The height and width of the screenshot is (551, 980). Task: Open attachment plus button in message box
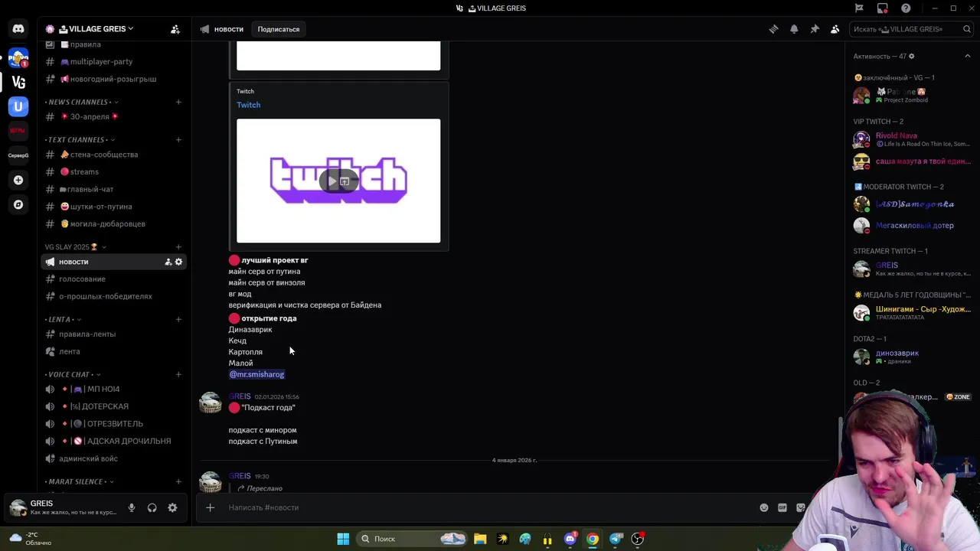(210, 507)
